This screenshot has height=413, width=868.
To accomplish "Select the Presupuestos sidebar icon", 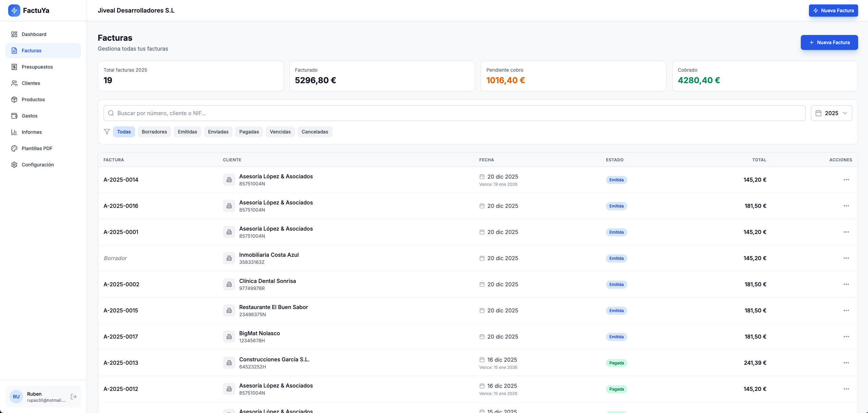I will click(14, 67).
